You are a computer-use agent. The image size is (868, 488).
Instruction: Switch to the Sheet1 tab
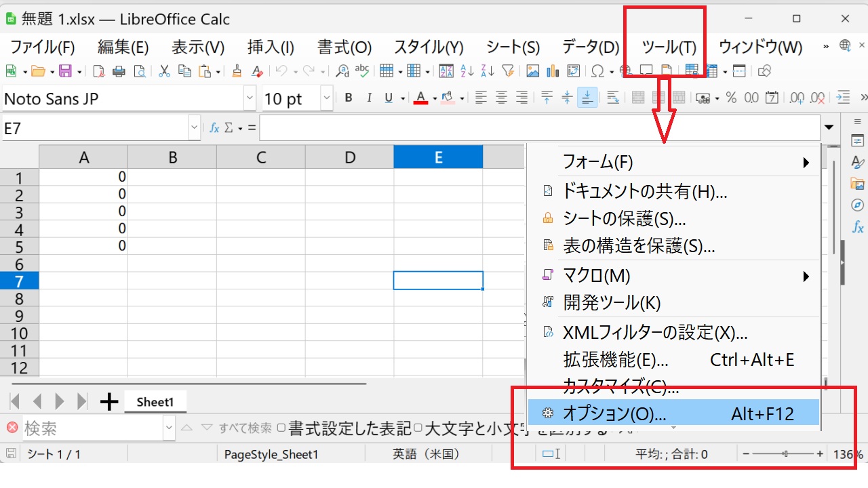click(155, 402)
